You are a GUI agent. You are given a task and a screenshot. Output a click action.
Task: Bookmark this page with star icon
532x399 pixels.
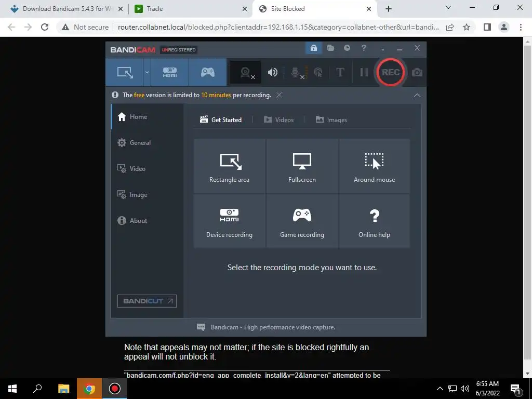467,27
